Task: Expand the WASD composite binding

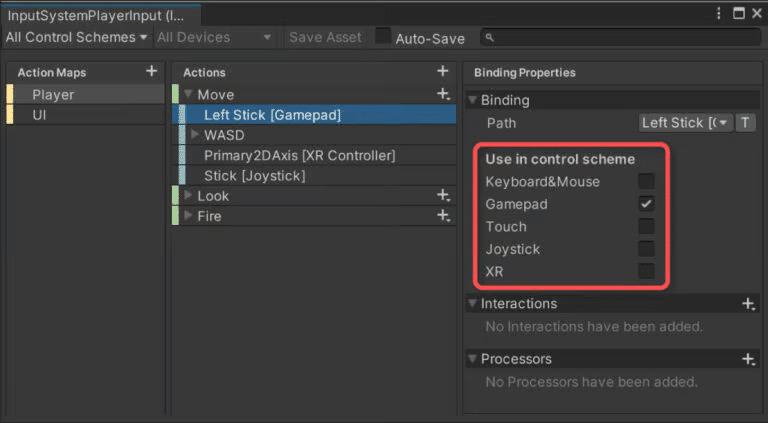Action: tap(195, 135)
